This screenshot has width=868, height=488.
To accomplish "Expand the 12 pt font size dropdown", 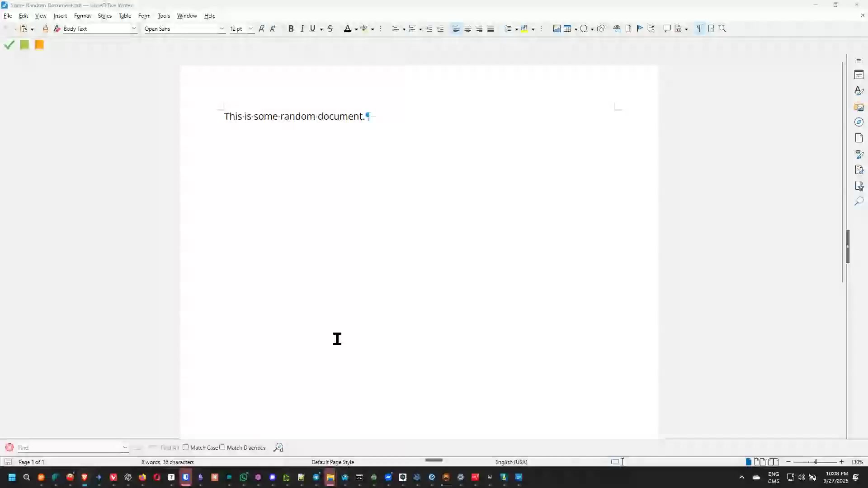I will 251,28.
